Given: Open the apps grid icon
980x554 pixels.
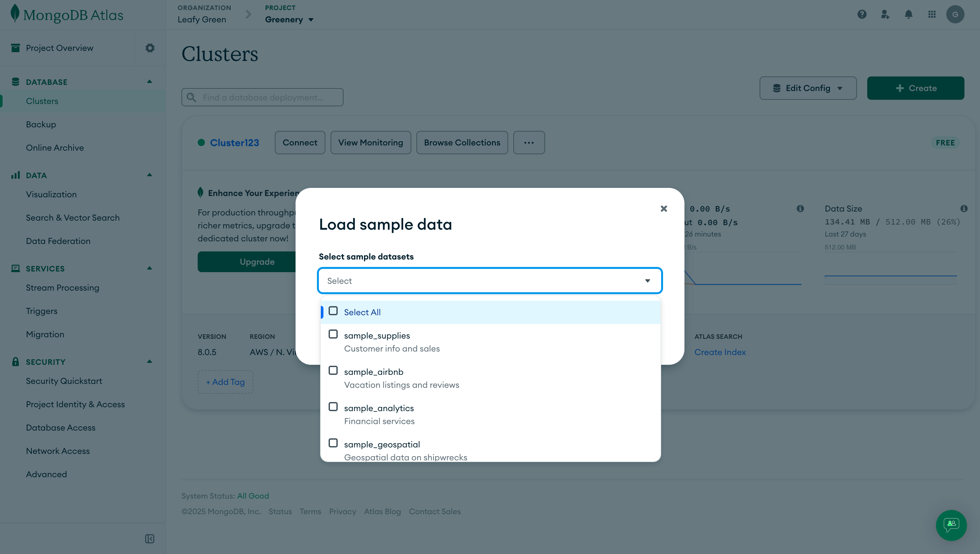Looking at the screenshot, I should click(x=932, y=15).
